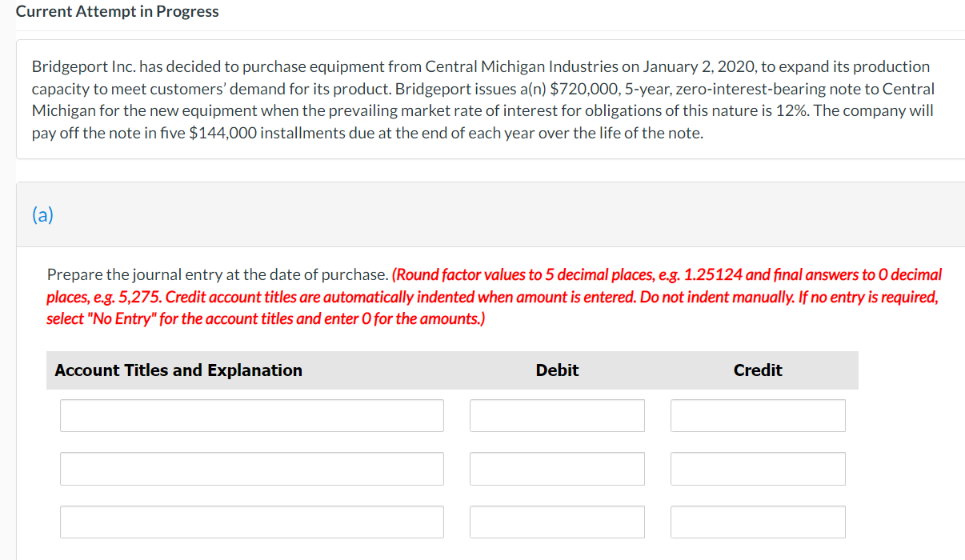
Task: Click the third Account Titles input box
Action: [x=251, y=522]
